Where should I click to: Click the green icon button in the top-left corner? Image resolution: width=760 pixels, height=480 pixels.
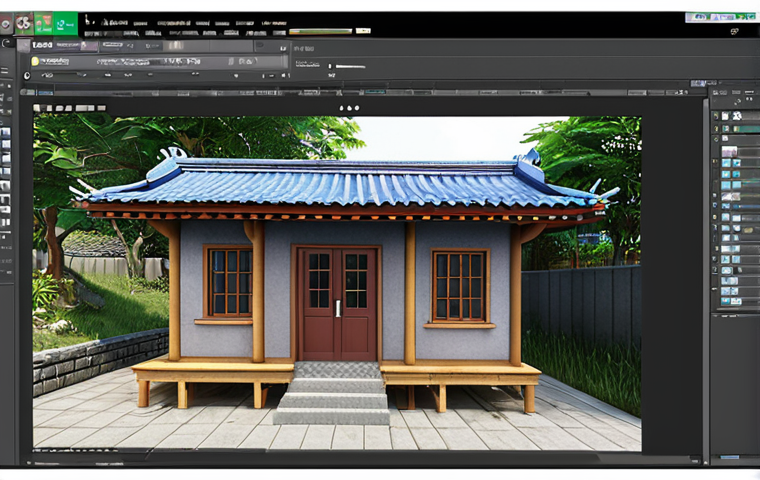pyautogui.click(x=65, y=24)
